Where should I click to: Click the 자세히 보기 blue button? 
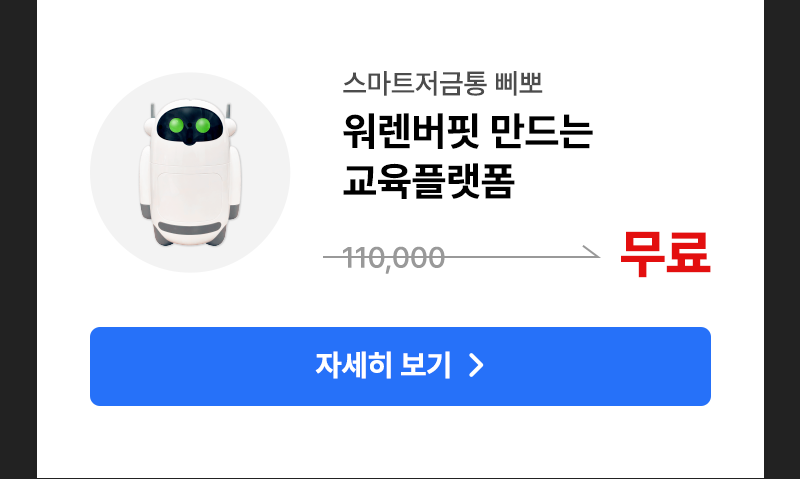[400, 366]
